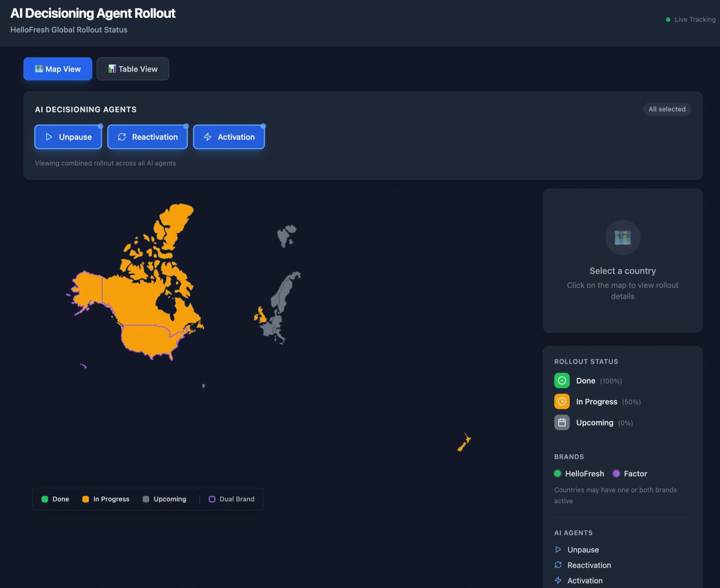Switch to the Table View tab

pyautogui.click(x=133, y=69)
